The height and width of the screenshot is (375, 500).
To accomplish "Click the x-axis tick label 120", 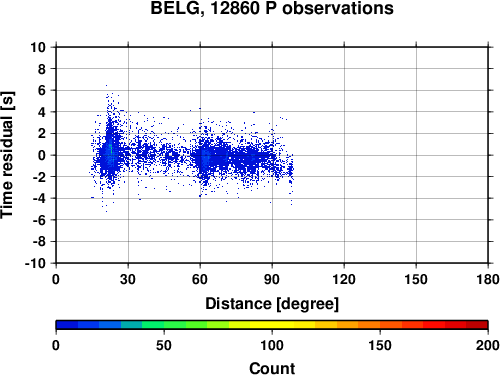I will point(344,279).
